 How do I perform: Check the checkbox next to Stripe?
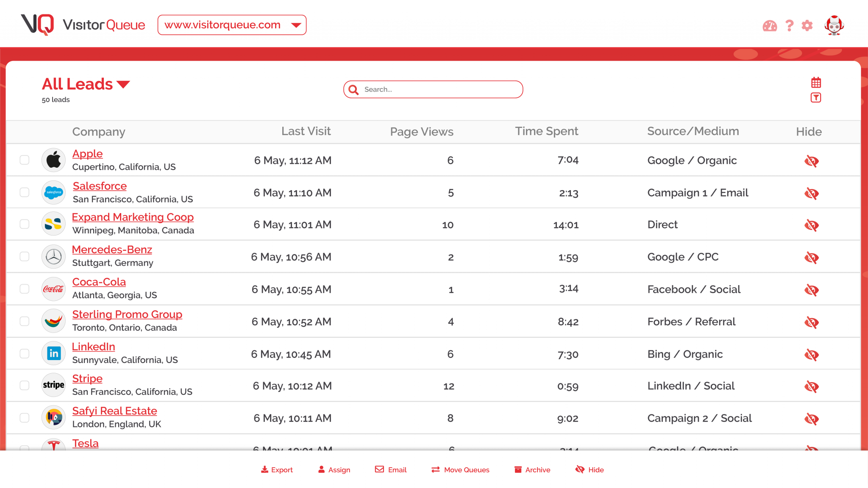24,385
